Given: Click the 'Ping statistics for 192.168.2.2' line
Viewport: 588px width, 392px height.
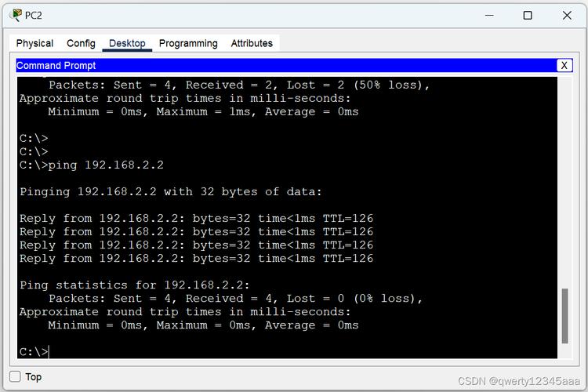Looking at the screenshot, I should (x=134, y=285).
